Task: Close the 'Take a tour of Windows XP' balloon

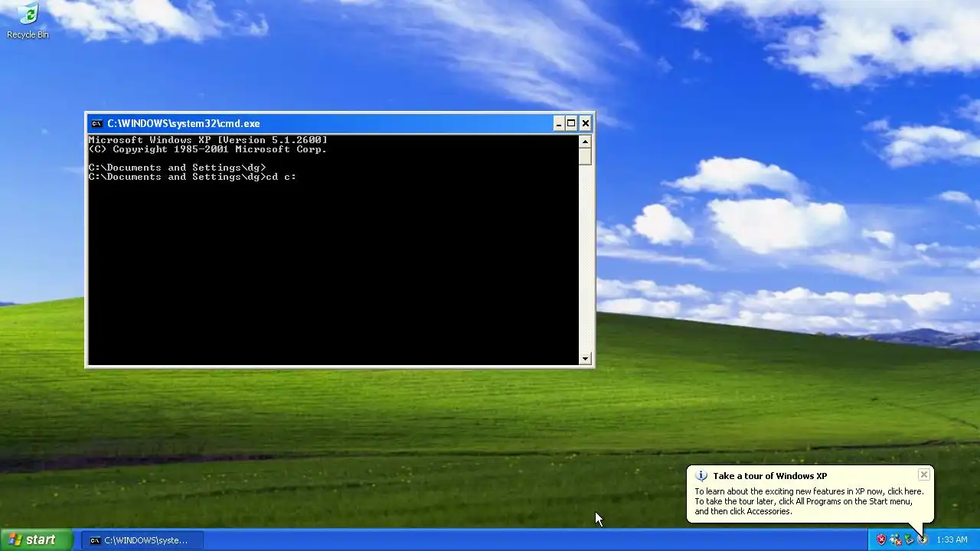Action: click(x=924, y=474)
